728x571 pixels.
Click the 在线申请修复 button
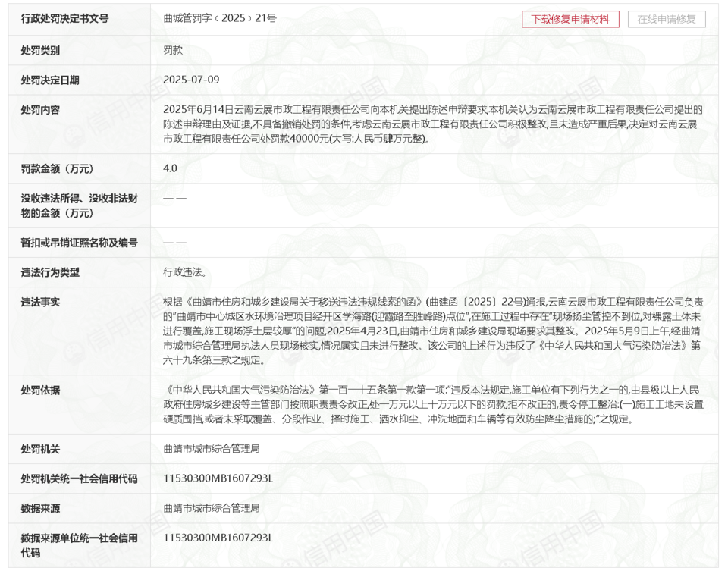pyautogui.click(x=667, y=19)
